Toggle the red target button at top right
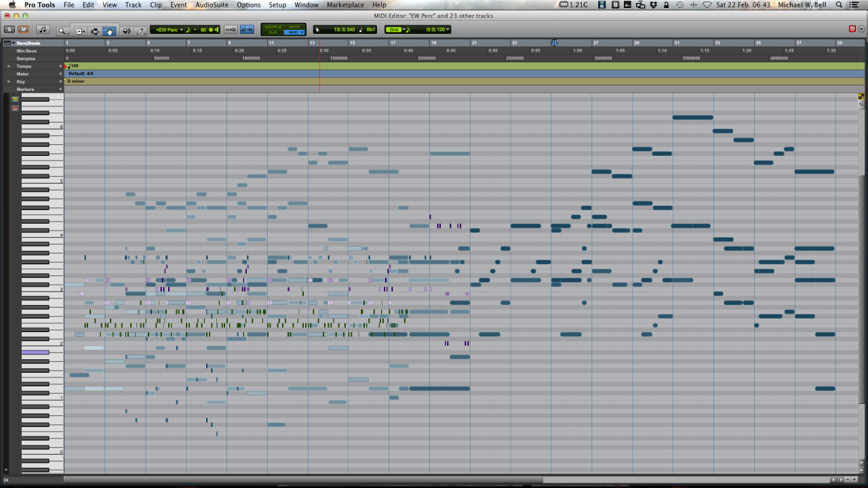Viewport: 868px width, 488px height. click(x=852, y=29)
